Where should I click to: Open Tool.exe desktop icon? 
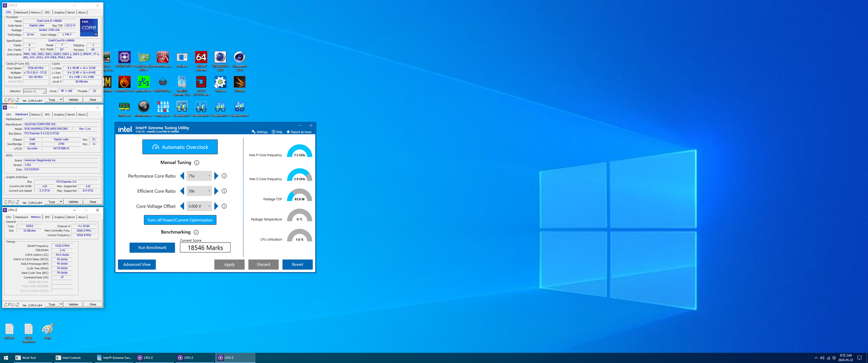click(x=182, y=60)
